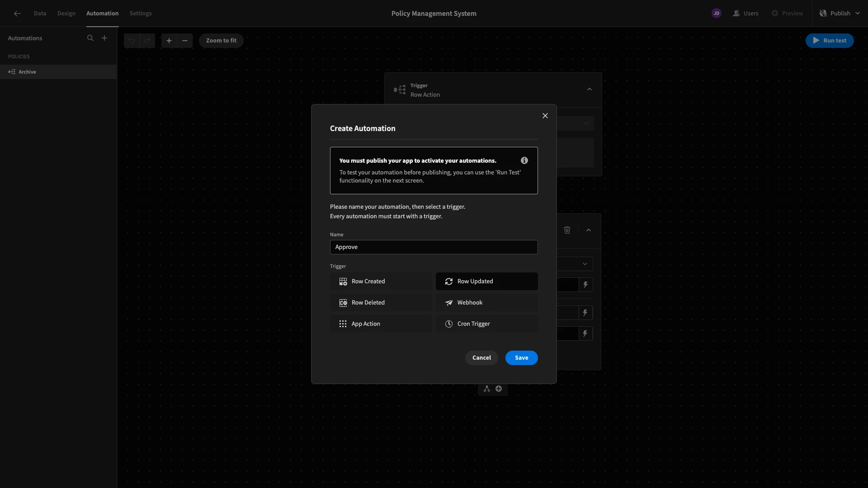The height and width of the screenshot is (488, 868).
Task: Click the Trigger Row Action icon
Action: tap(400, 90)
